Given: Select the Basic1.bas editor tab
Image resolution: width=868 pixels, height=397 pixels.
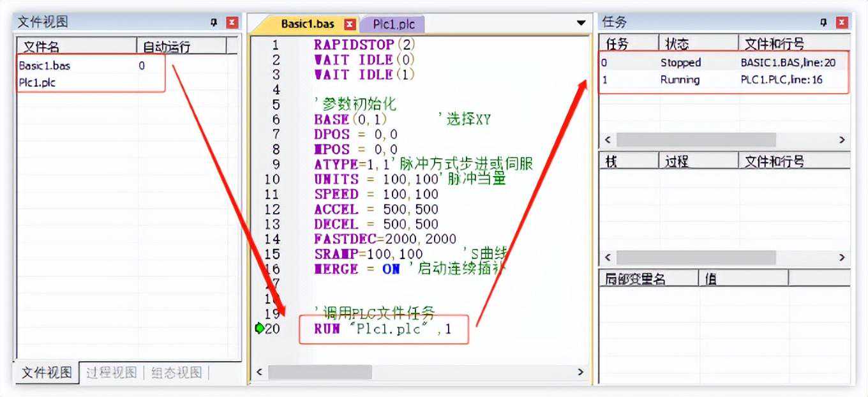Looking at the screenshot, I should [x=307, y=24].
